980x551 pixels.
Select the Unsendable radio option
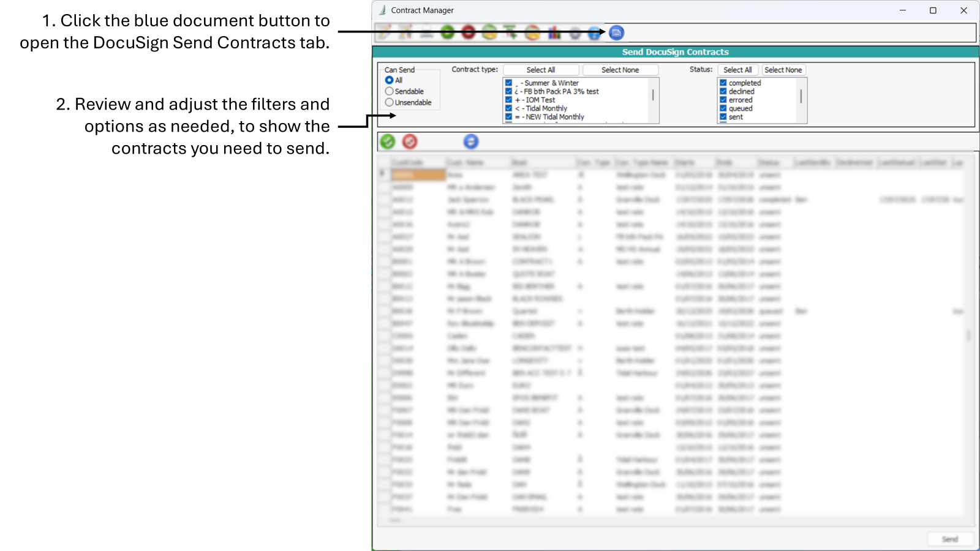(390, 102)
